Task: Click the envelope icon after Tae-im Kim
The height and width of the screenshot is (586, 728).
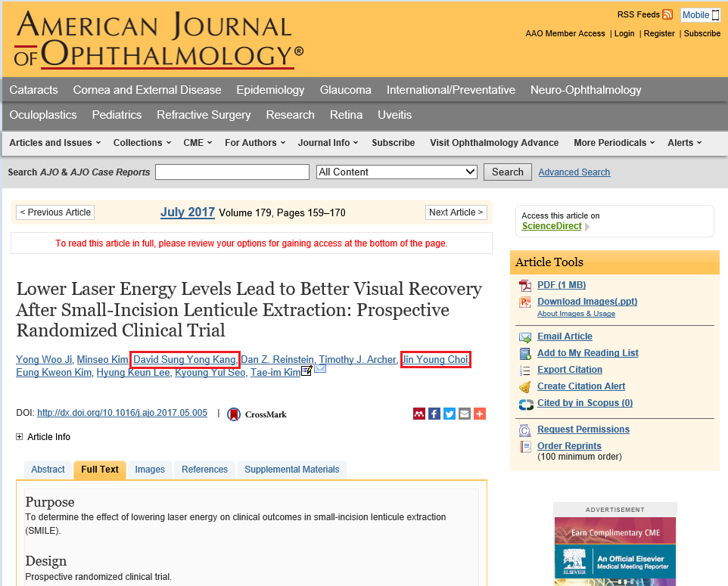Action: pos(320,369)
